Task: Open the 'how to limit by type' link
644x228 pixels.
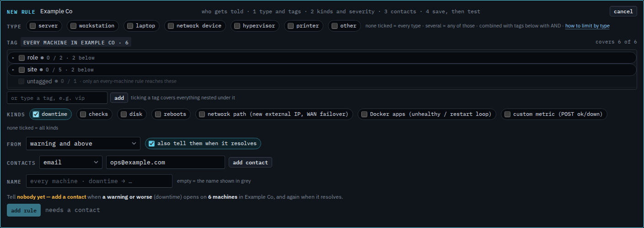Action: click(587, 26)
